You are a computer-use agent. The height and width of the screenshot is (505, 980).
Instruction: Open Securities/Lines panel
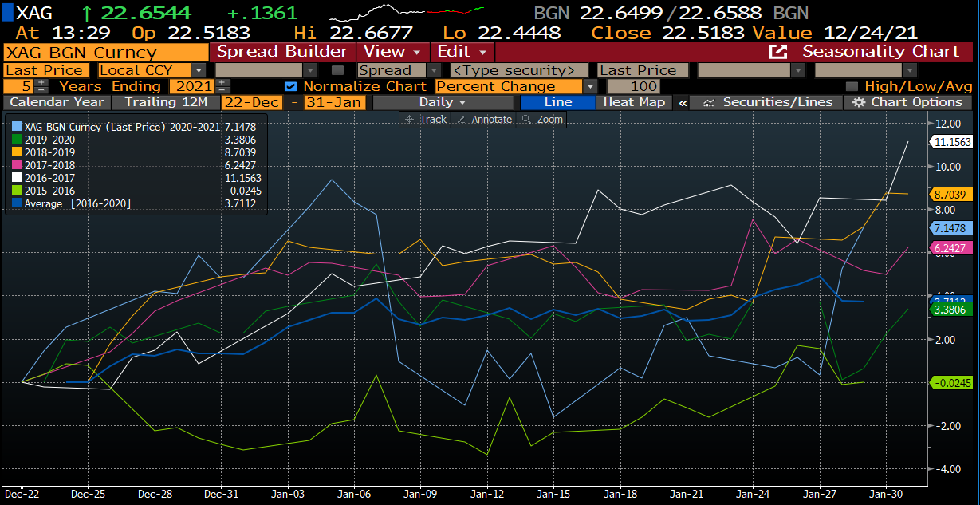tap(767, 102)
